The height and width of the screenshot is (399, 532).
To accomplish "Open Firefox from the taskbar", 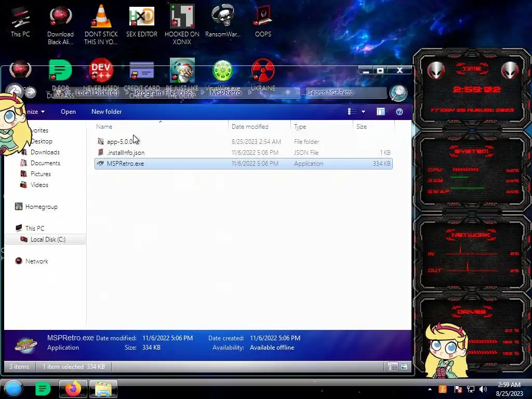I will click(x=73, y=389).
